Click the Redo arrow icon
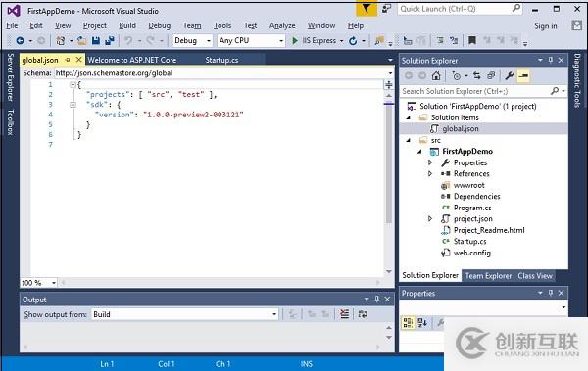 click(150, 40)
